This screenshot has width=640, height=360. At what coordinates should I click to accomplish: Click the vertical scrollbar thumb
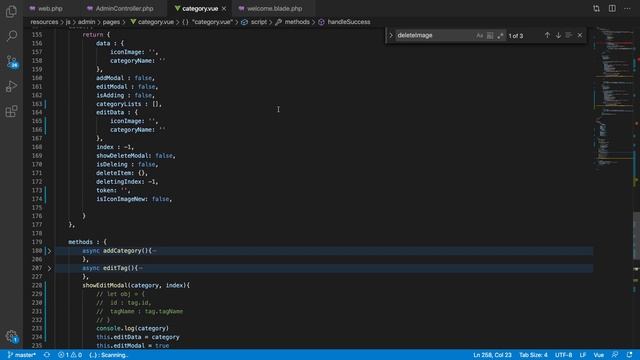636,235
